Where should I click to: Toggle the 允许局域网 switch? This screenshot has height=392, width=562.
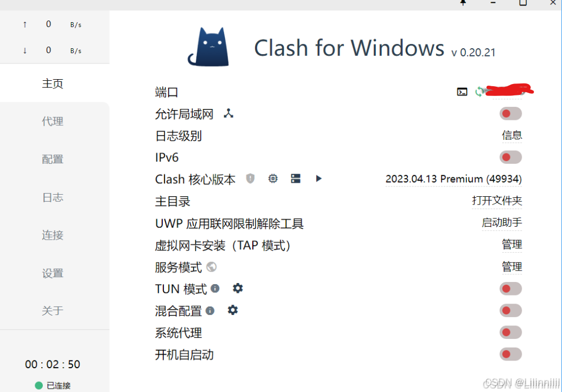510,113
